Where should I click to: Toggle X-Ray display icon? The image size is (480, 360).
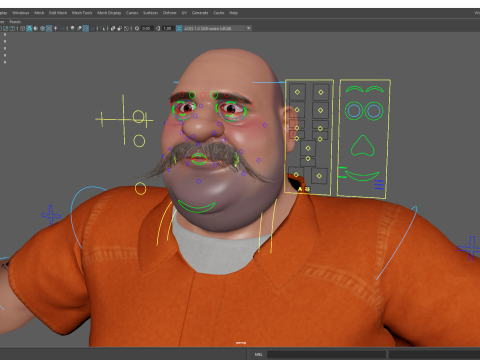click(x=113, y=28)
